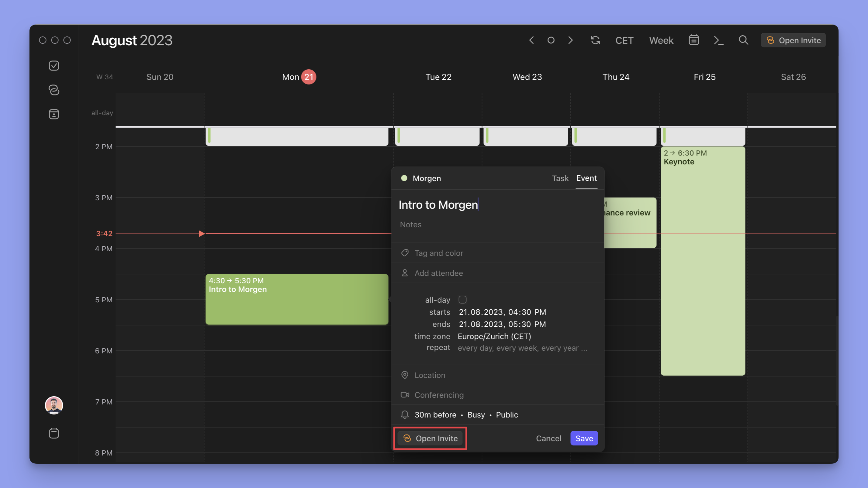Open the scheduling links icon in sidebar

54,90
